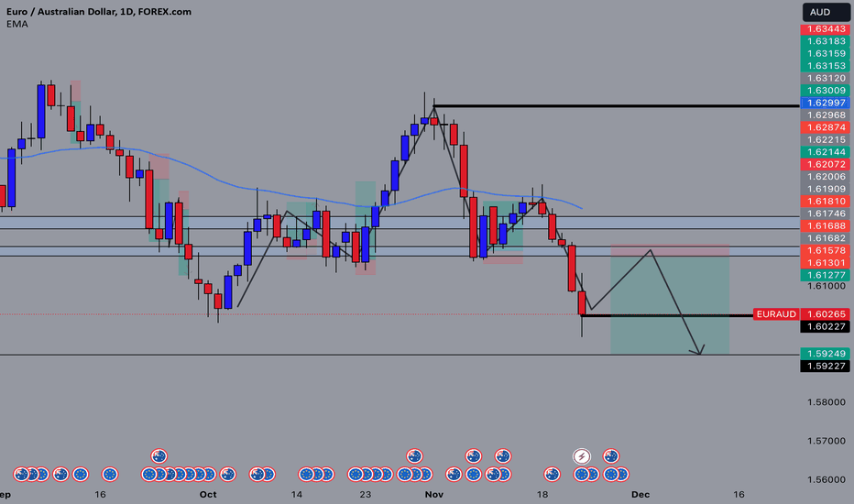Select the gray 1.61909 price label

[x=827, y=189]
